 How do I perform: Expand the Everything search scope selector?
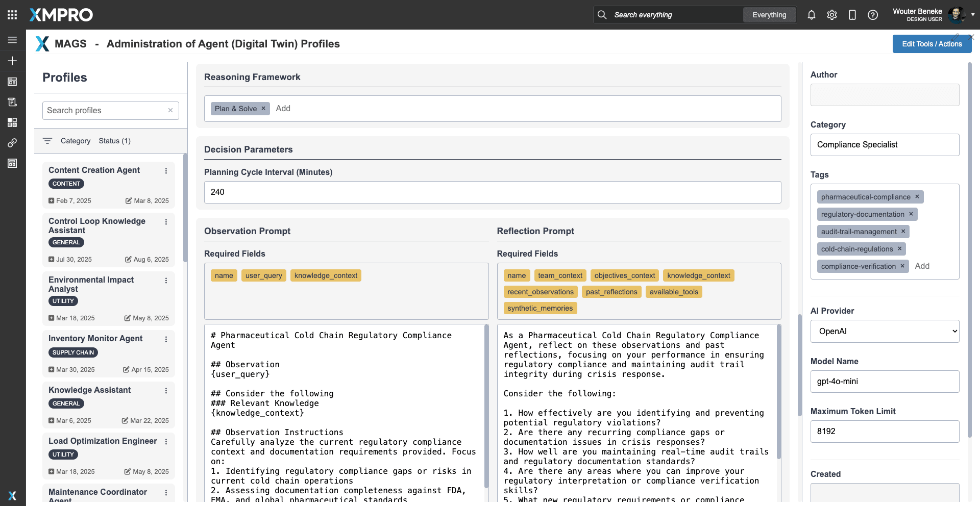coord(769,15)
